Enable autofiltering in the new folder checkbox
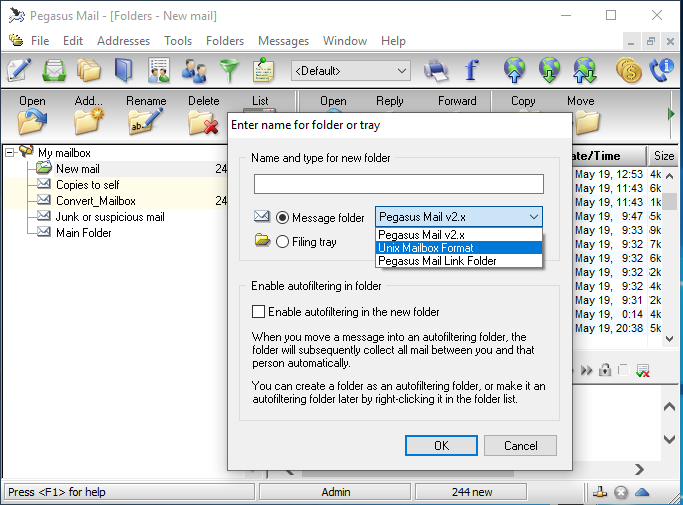Viewport: 683px width, 505px height. click(258, 312)
